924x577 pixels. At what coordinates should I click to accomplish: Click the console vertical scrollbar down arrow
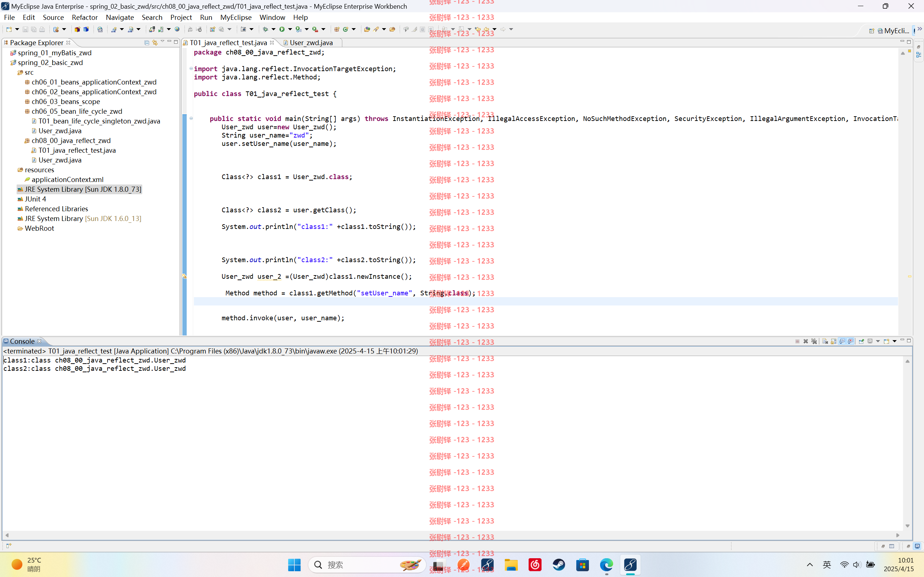pyautogui.click(x=908, y=525)
